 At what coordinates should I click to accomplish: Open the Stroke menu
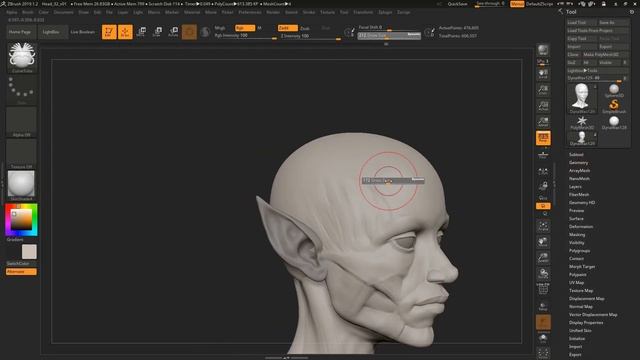[x=309, y=12]
